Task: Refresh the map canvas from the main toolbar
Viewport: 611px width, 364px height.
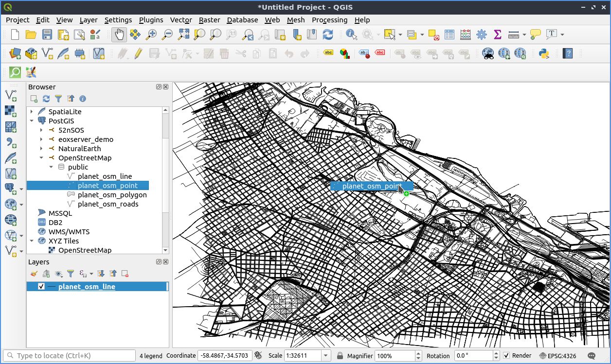Action: [x=328, y=35]
